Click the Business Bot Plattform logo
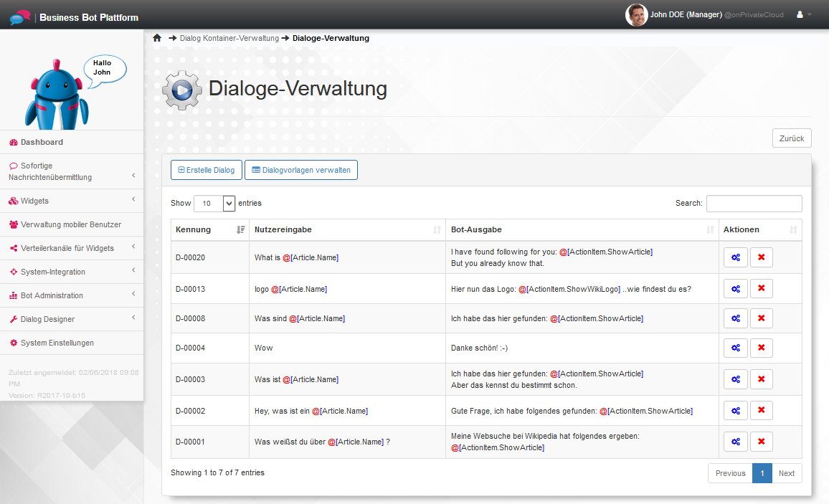 pos(20,16)
